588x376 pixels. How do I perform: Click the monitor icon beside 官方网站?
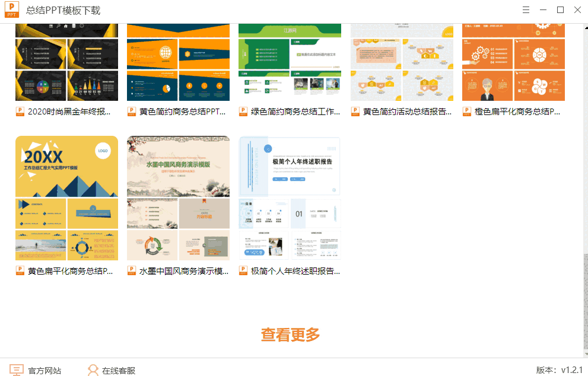[x=18, y=369]
